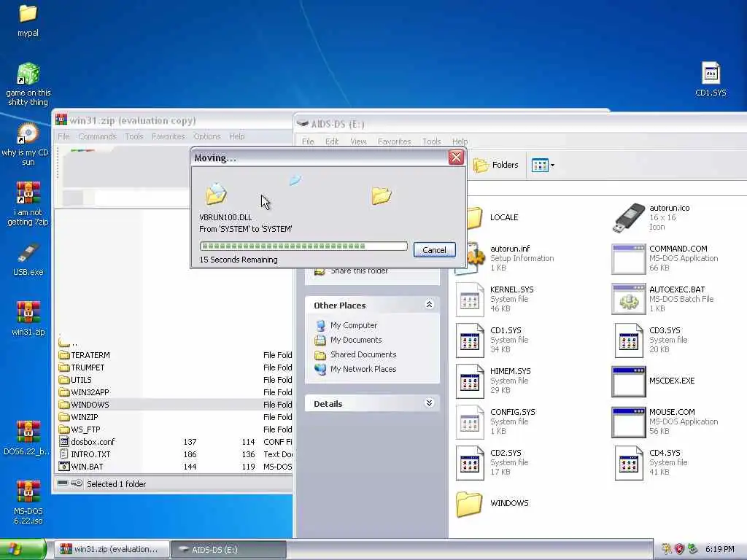Switch to win31.zip taskbar button
Screen dimensions: 747x560
pos(111,550)
